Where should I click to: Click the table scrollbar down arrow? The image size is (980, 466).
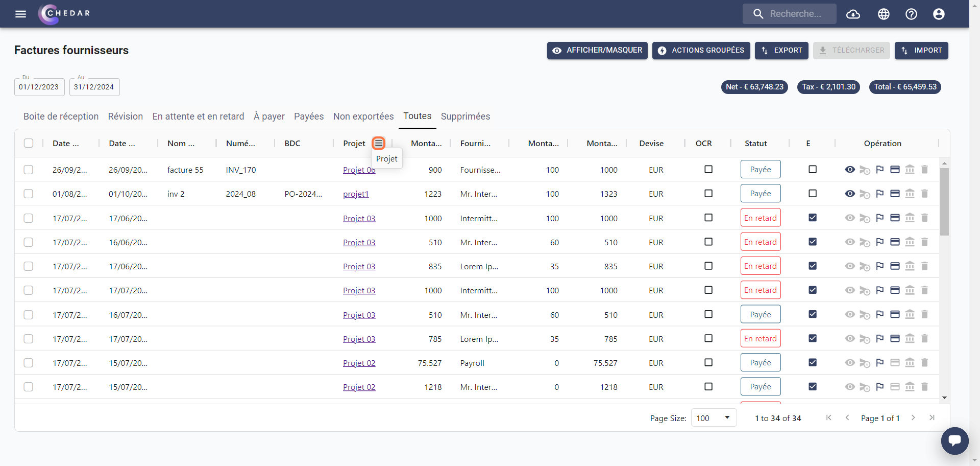pos(944,398)
